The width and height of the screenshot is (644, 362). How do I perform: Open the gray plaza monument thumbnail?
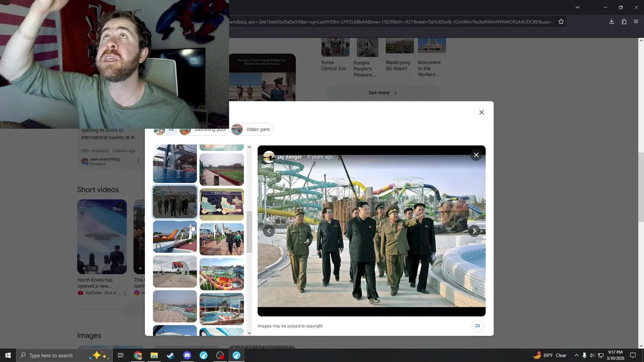[175, 271]
